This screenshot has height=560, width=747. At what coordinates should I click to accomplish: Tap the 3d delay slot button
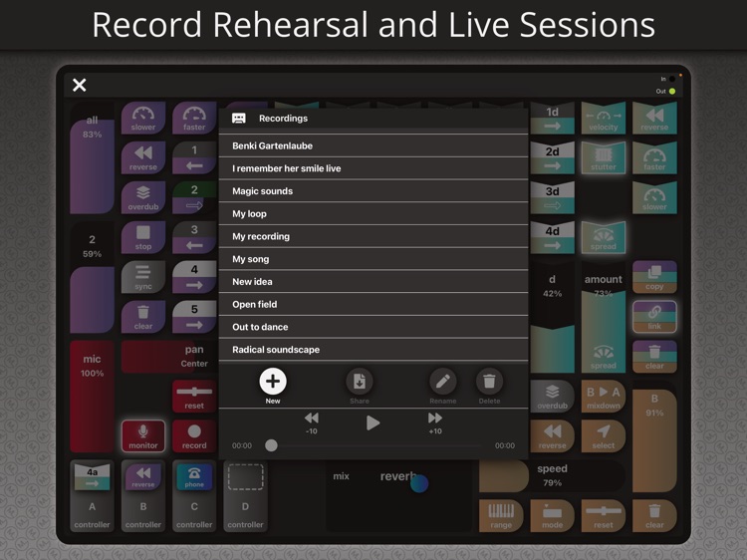pos(552,197)
